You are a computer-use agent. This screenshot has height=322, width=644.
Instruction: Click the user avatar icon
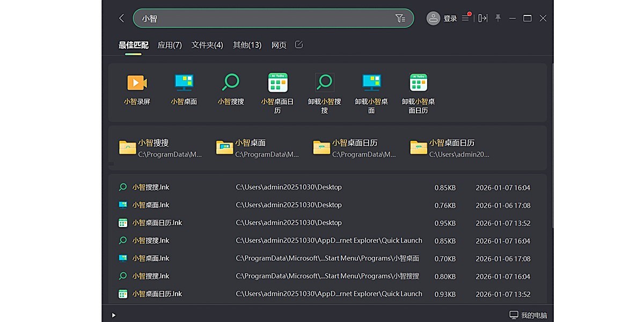[434, 18]
